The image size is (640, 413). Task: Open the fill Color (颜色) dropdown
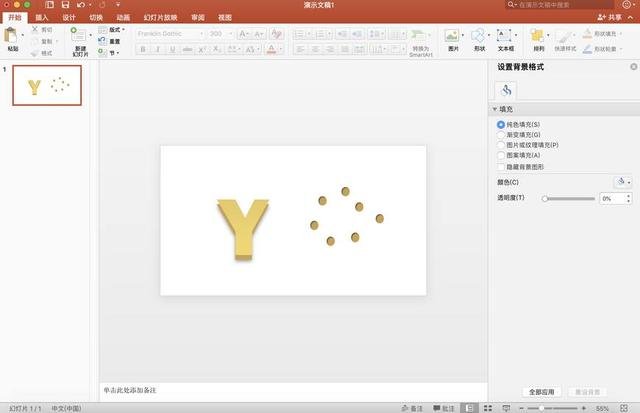click(x=622, y=182)
